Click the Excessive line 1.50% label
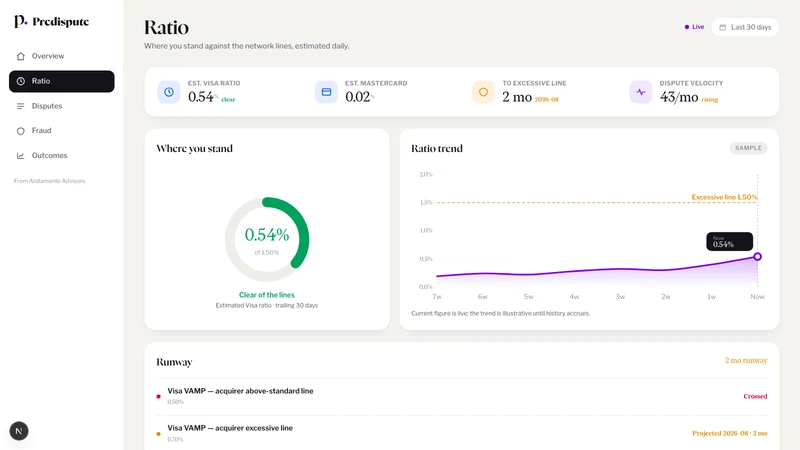 (724, 197)
